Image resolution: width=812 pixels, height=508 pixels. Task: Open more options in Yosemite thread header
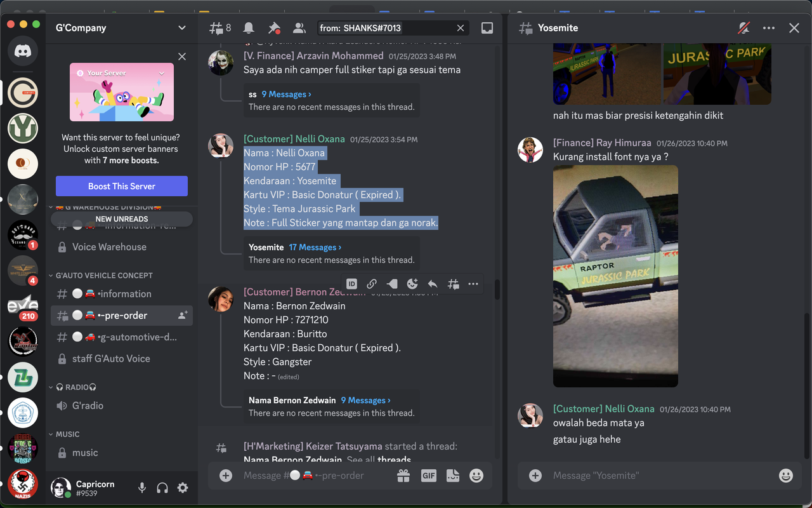(x=769, y=28)
